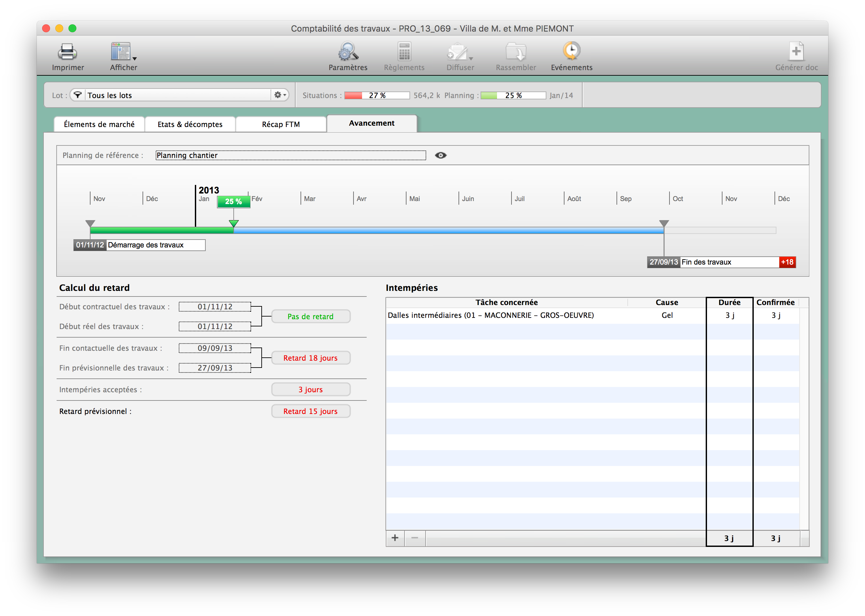Sort by Tâche concernée column header
Image resolution: width=865 pixels, height=616 pixels.
pos(507,302)
